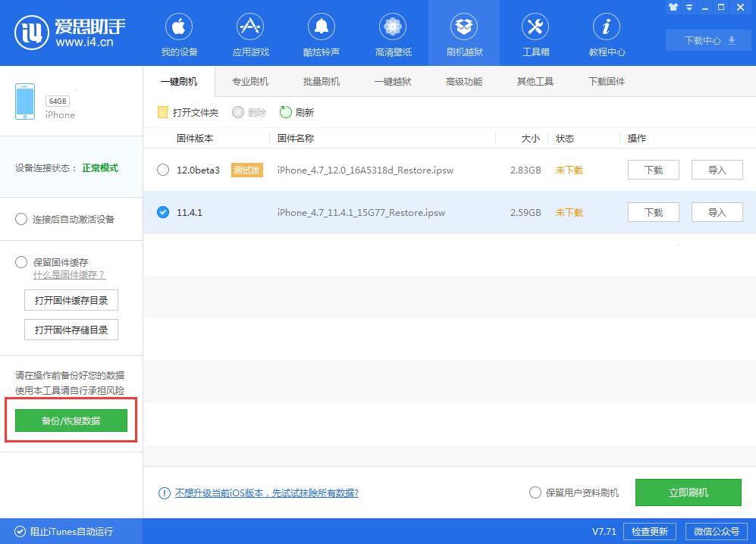Image resolution: width=756 pixels, height=544 pixels.
Task: Visit the 教程中心 tutorial center
Action: [606, 33]
